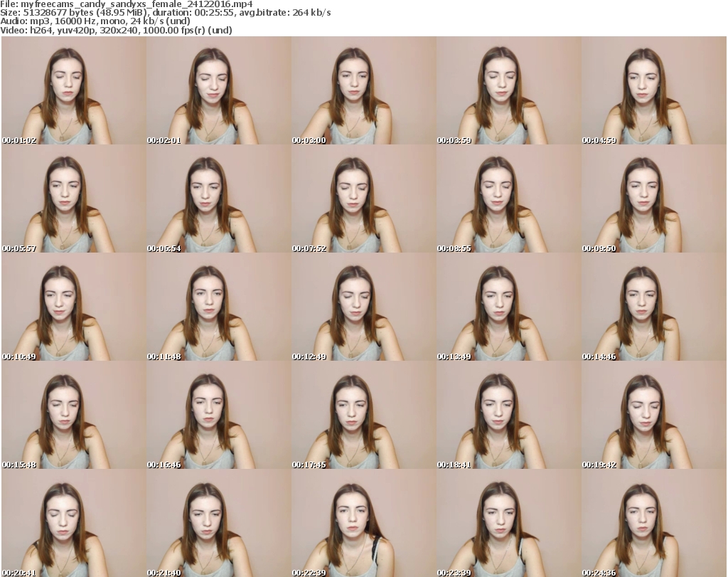
Task: Choose the thumbnail stamped 00:06:54
Action: pos(219,198)
